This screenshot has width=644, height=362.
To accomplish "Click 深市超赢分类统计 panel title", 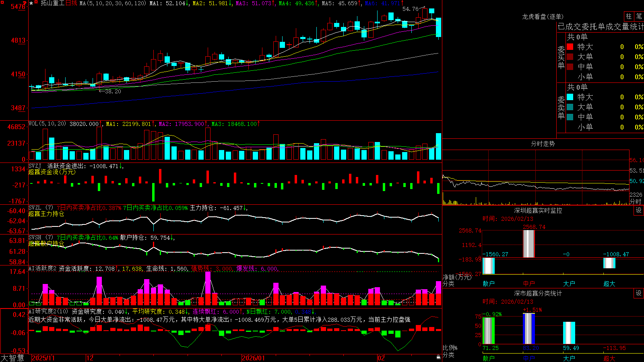I will [x=538, y=293].
